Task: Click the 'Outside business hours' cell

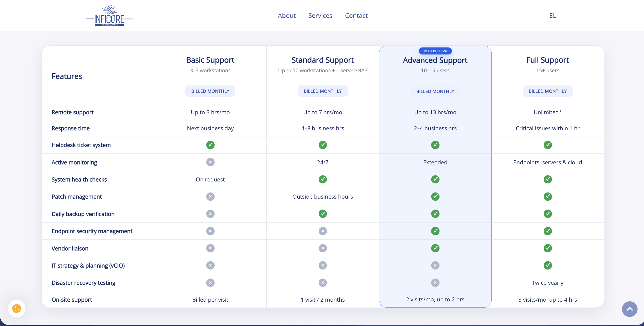Action: coord(322,197)
